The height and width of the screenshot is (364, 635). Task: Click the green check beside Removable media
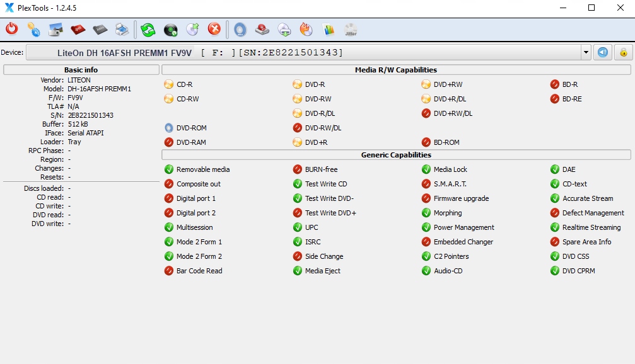tap(169, 169)
